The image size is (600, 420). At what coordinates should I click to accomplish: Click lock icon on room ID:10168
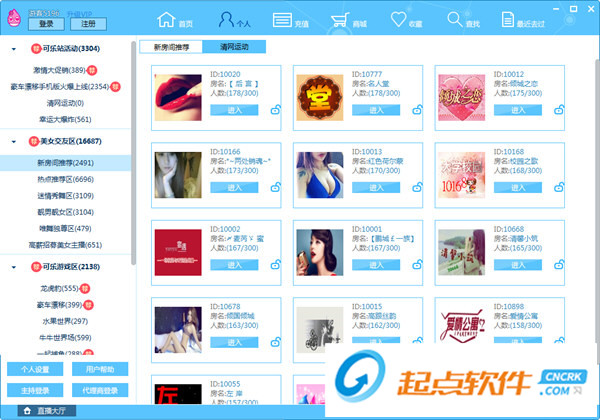point(559,187)
